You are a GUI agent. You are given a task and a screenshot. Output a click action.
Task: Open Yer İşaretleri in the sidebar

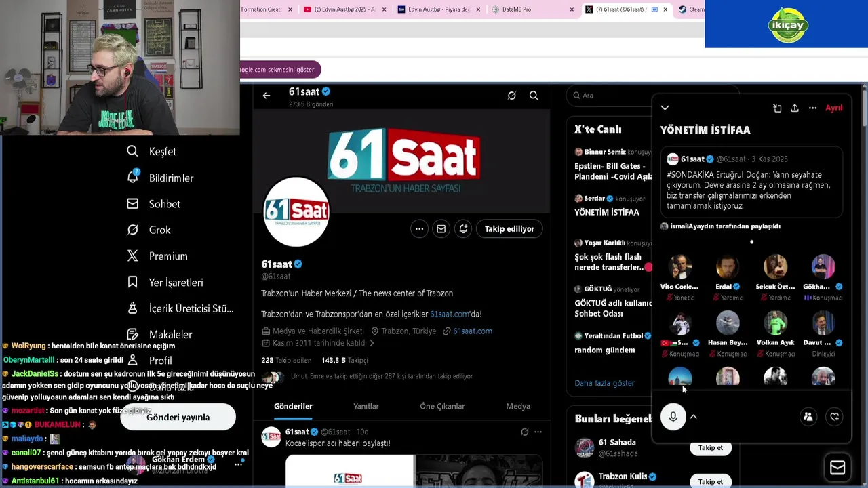[x=165, y=282]
